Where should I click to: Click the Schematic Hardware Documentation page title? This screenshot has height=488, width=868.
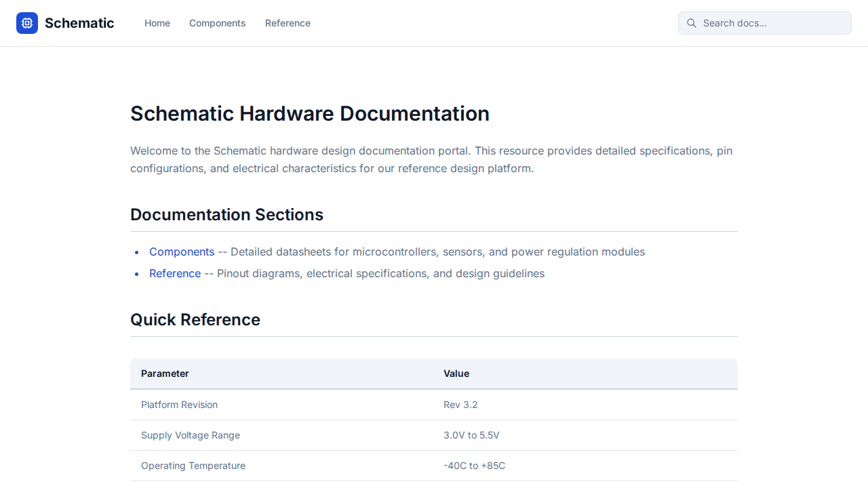click(x=310, y=114)
